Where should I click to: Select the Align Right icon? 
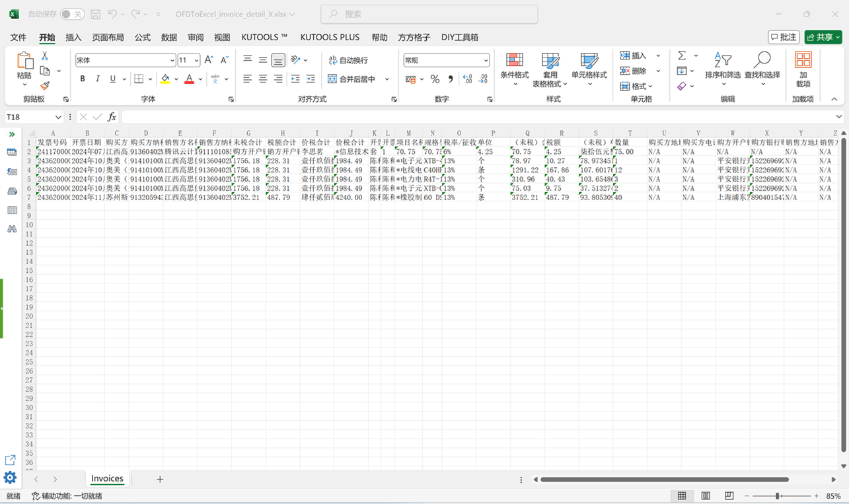278,79
